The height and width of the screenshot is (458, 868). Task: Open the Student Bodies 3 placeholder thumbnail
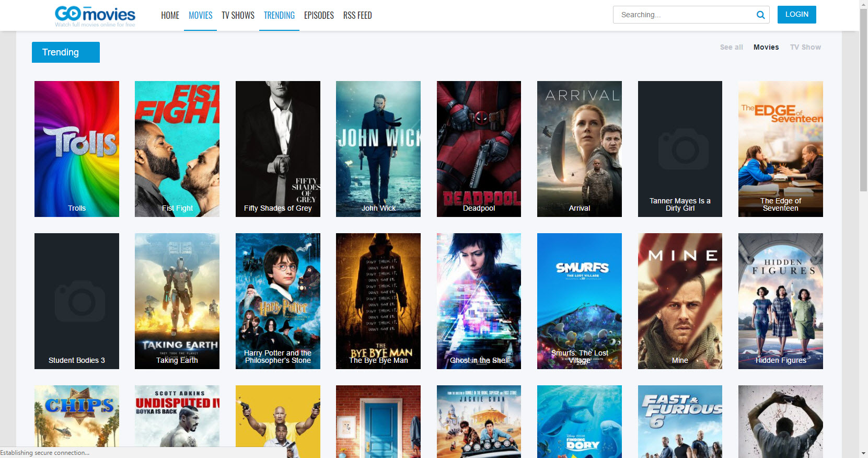click(77, 301)
